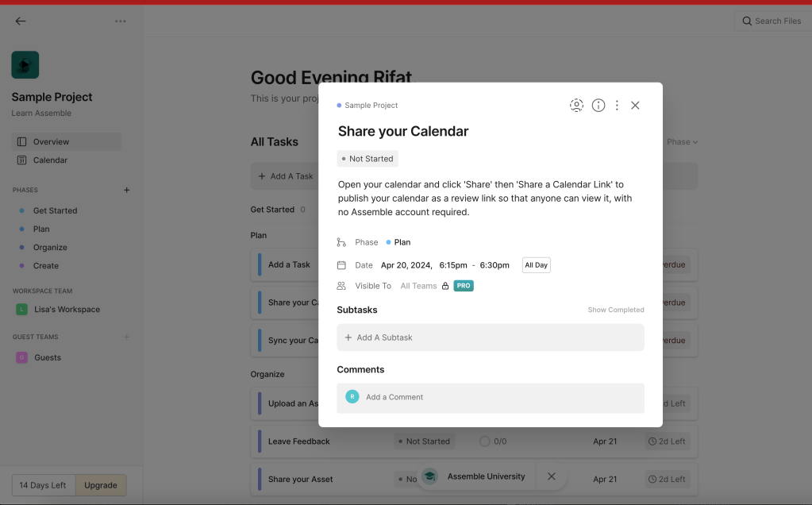Screen dimensions: 812x505
Task: Click the lock icon next to All Teams
Action: tap(445, 286)
